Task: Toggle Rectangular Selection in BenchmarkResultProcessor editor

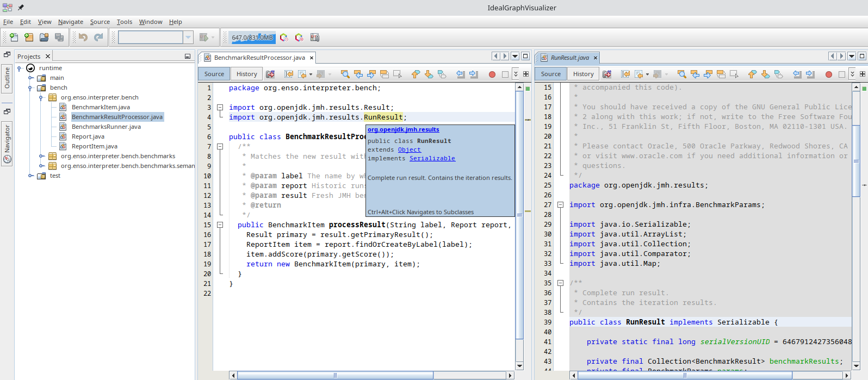Action: tap(397, 74)
